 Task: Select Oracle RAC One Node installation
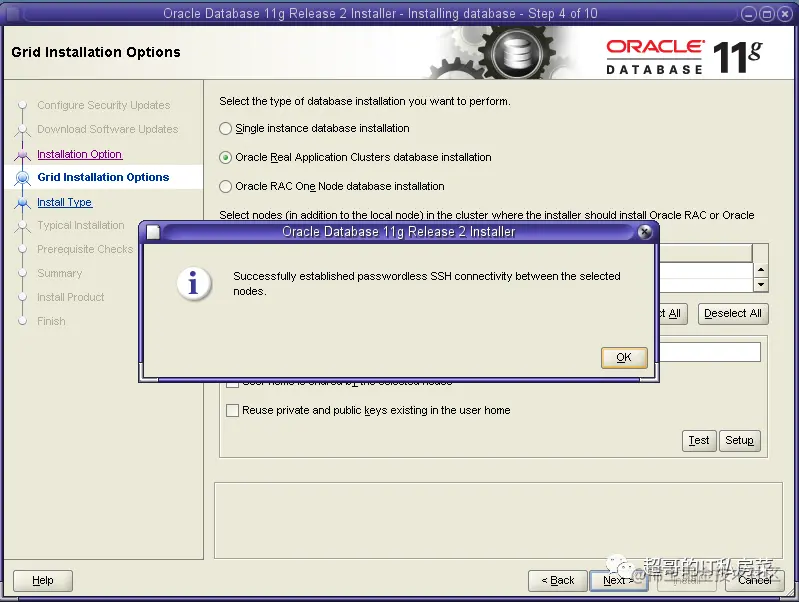point(225,187)
